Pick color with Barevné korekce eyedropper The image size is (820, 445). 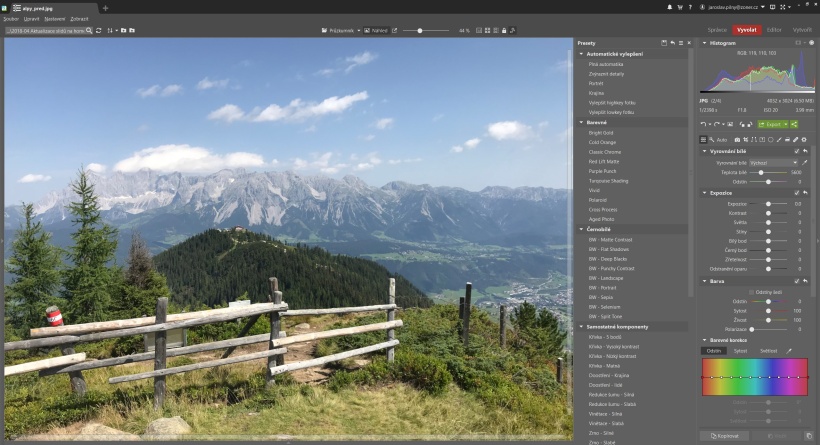tap(789, 351)
